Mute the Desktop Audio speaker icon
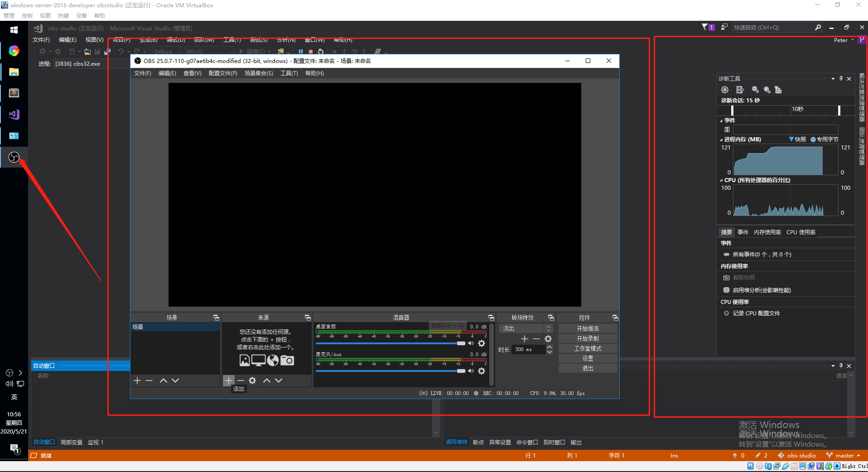The width and height of the screenshot is (868, 472). click(x=471, y=343)
